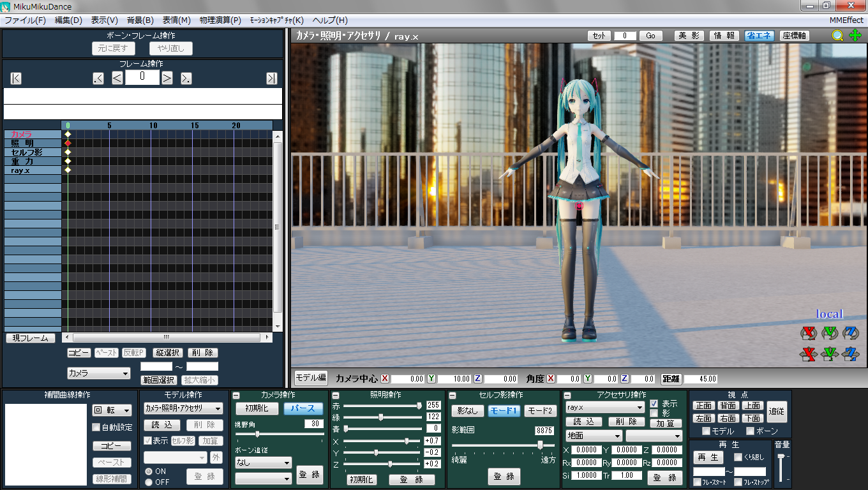
Task: Collapse the セルフ影操作 panel minus icon
Action: click(x=453, y=396)
